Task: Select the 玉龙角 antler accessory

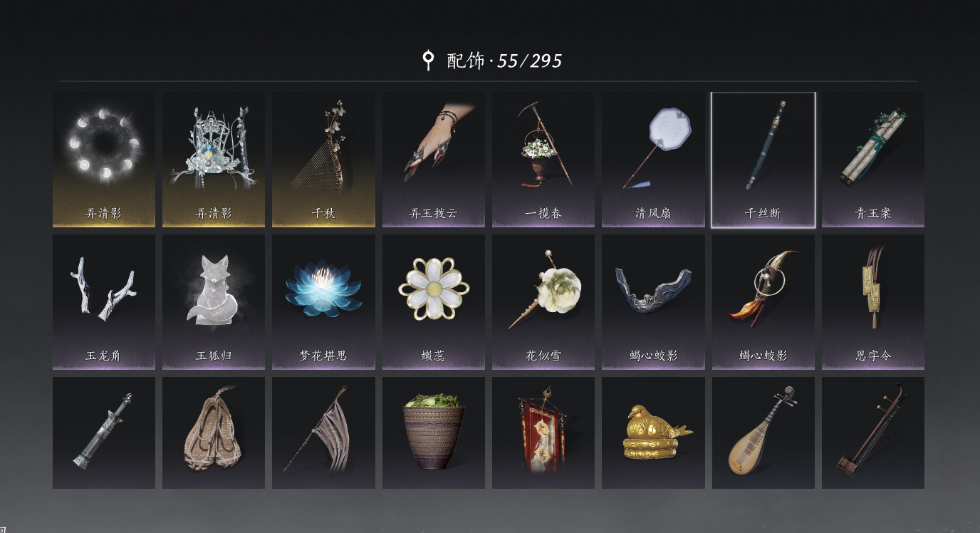Action: tap(104, 302)
